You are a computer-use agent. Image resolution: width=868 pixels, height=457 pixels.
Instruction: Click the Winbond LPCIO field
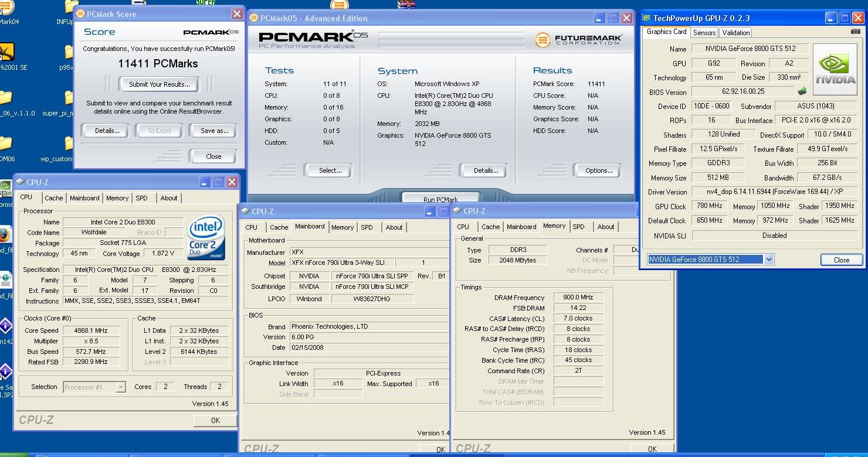tap(308, 299)
